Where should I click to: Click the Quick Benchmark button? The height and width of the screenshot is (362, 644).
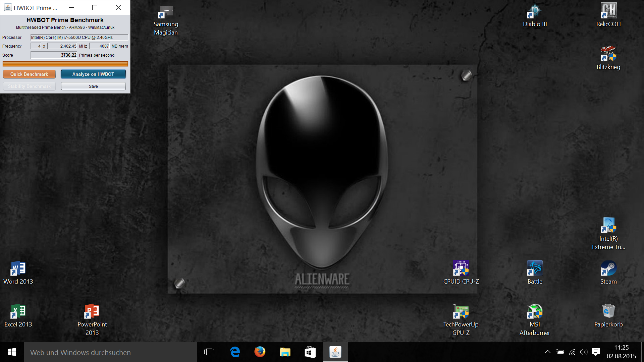[29, 74]
